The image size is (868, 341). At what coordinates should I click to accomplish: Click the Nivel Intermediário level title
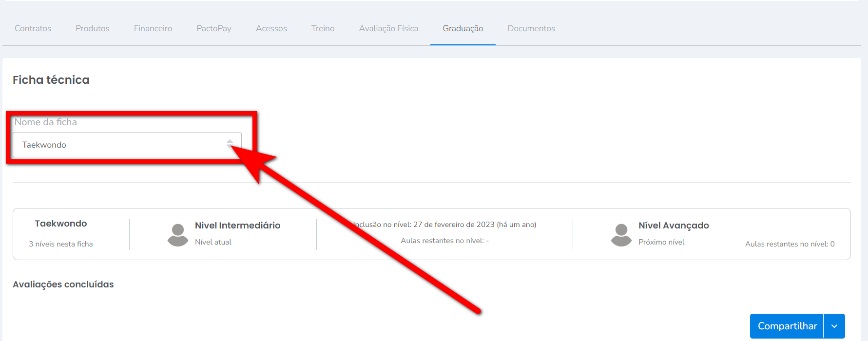click(x=237, y=226)
